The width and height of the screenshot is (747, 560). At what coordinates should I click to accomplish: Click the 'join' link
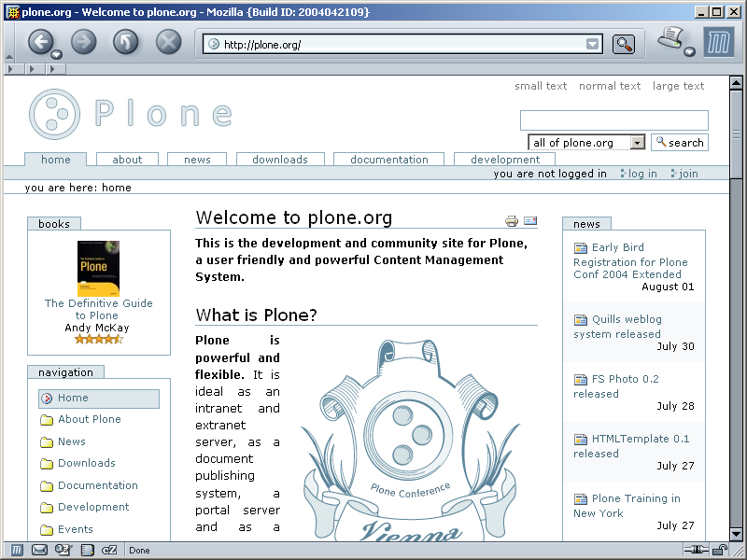click(x=688, y=174)
